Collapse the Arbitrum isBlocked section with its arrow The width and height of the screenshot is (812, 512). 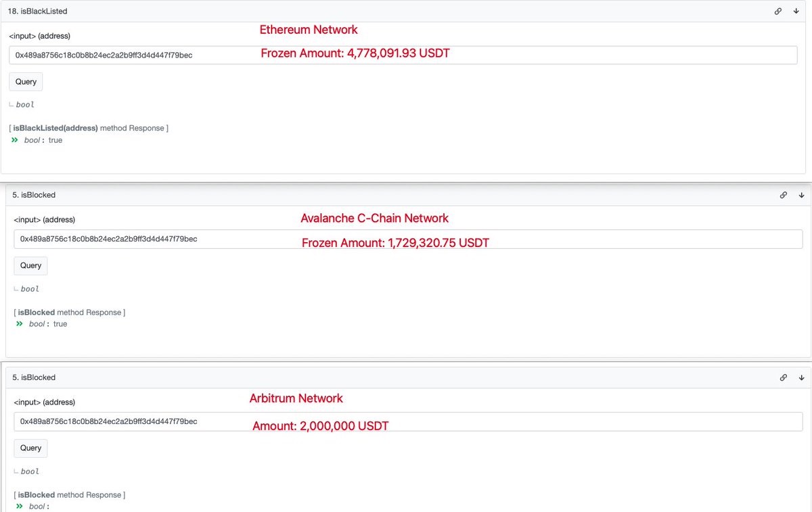[x=801, y=377]
